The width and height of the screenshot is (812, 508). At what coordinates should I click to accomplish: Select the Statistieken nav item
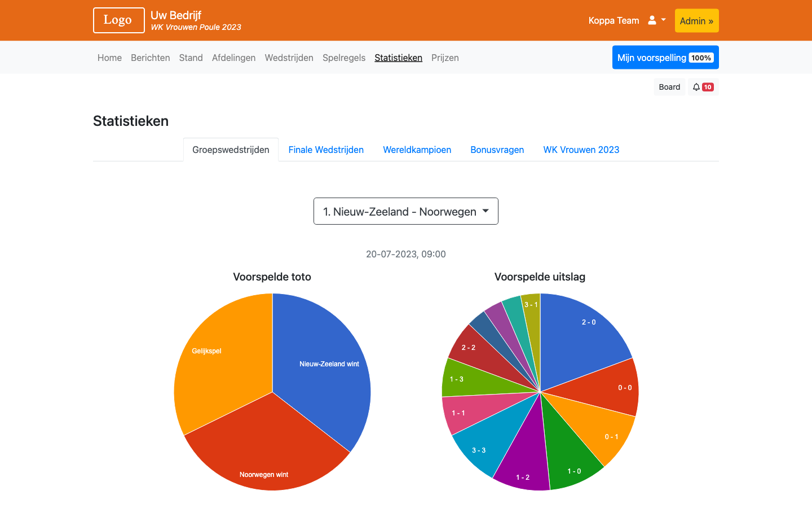[399, 58]
